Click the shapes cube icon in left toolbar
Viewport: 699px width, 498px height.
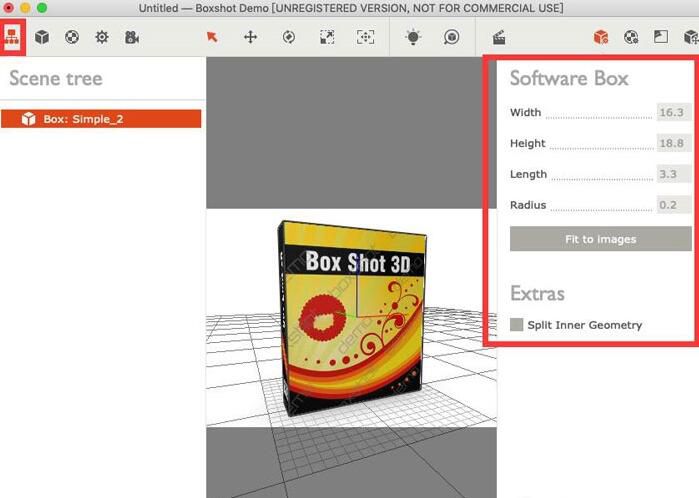pyautogui.click(x=42, y=37)
